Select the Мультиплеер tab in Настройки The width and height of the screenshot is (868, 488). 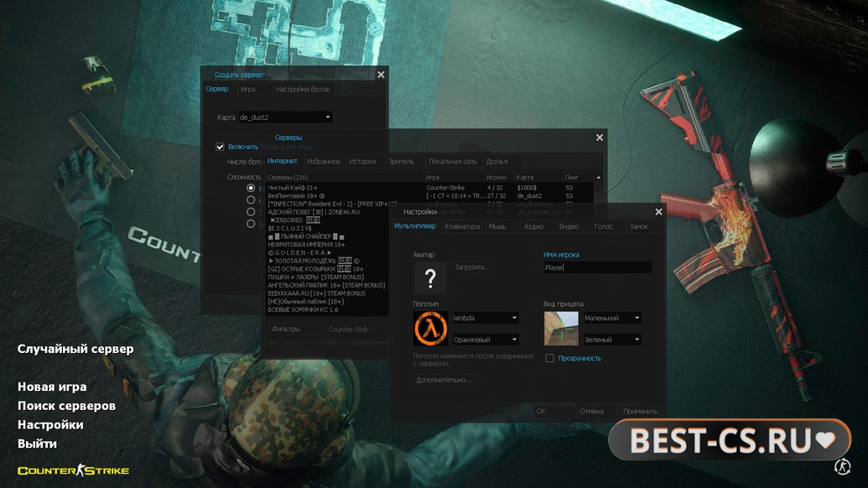coord(415,226)
